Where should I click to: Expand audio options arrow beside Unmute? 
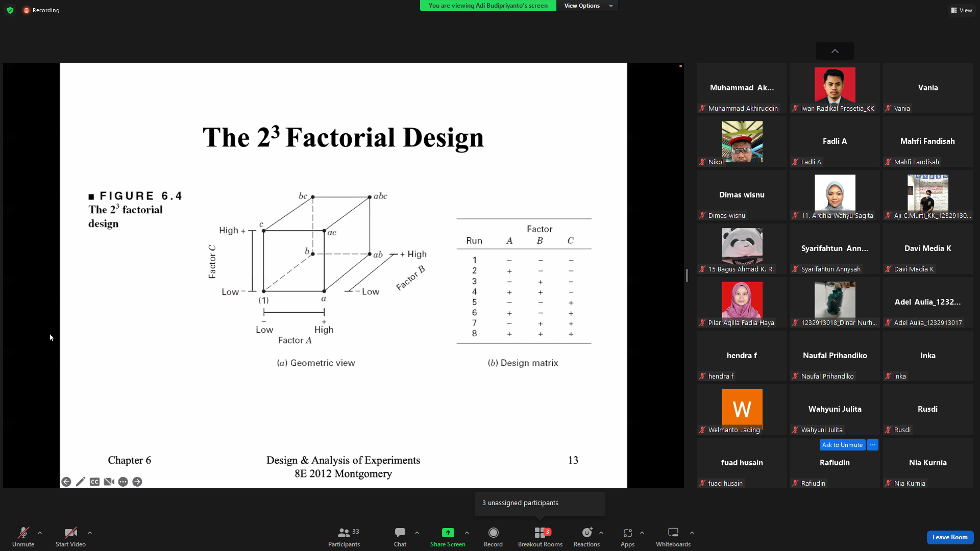click(40, 533)
